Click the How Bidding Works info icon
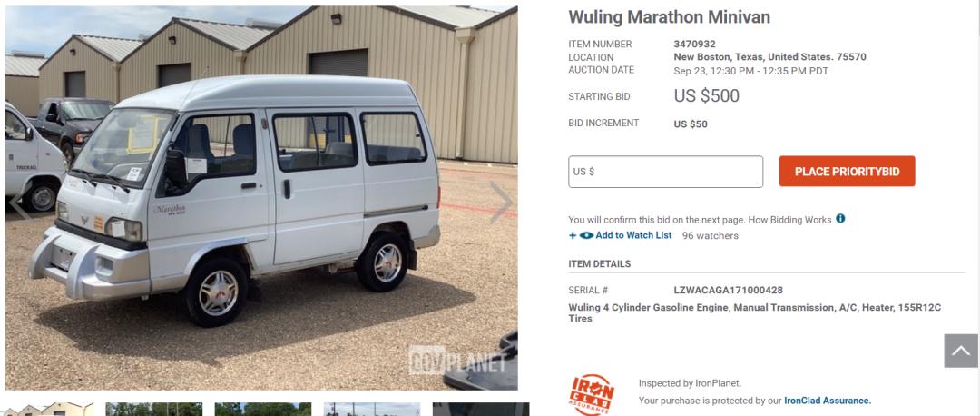The image size is (980, 416). pyautogui.click(x=840, y=218)
